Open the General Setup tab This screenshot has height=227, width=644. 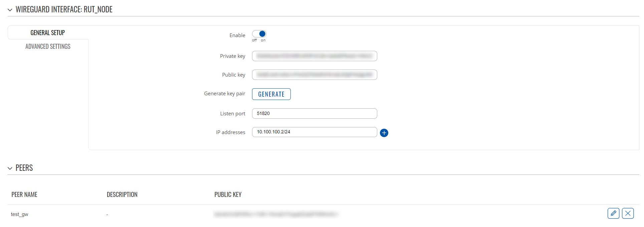(x=48, y=33)
